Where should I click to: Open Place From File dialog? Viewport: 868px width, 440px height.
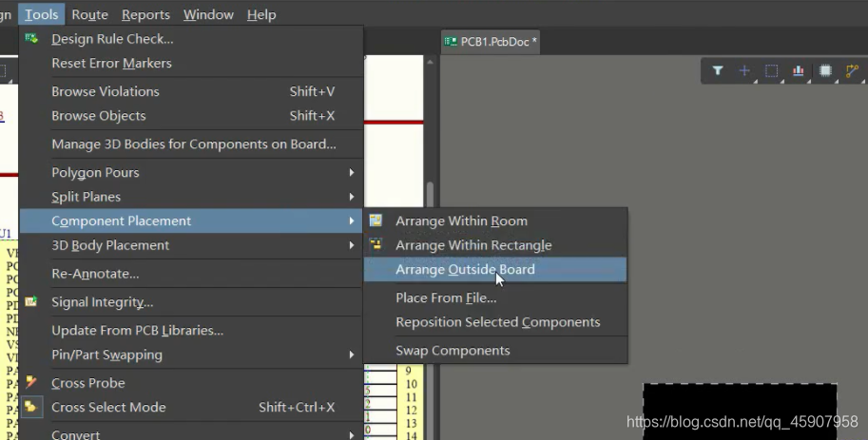point(495,297)
